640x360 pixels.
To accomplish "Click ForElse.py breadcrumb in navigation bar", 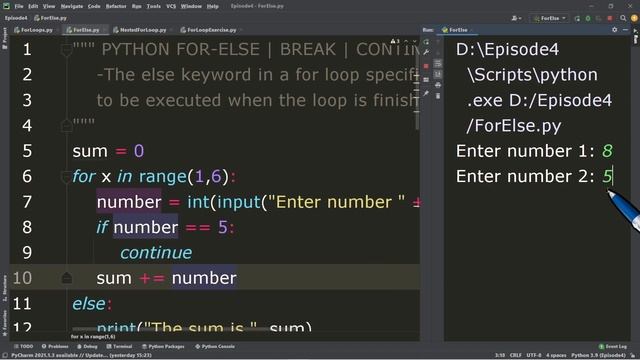I will [x=51, y=18].
